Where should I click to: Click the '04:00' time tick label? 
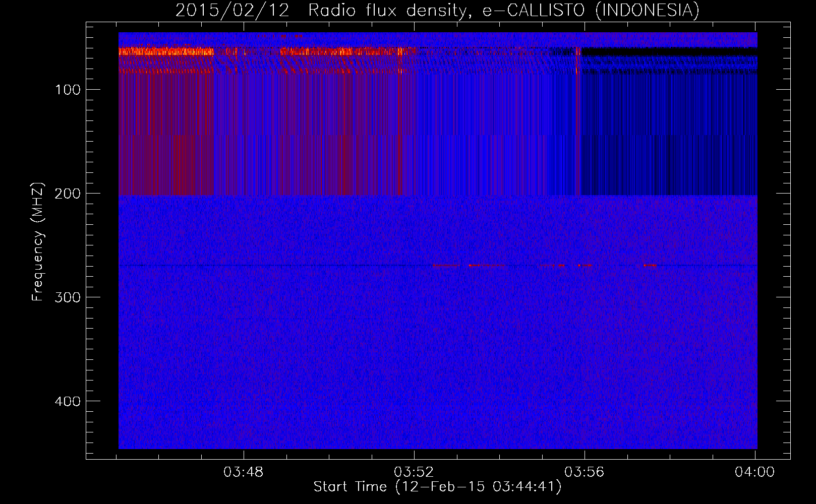(754, 472)
